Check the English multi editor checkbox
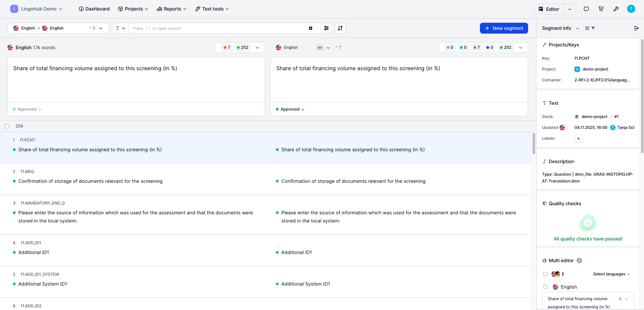644x310 pixels. tap(545, 287)
